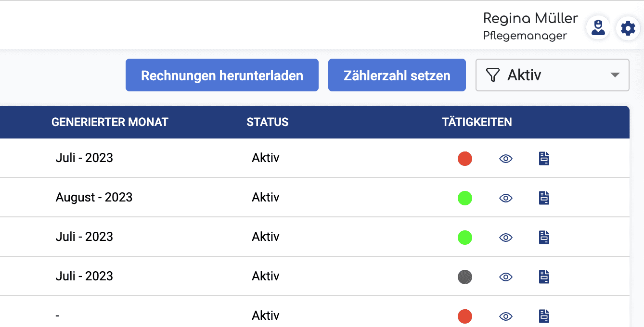644x327 pixels.
Task: Open the settings gear icon
Action: point(628,28)
